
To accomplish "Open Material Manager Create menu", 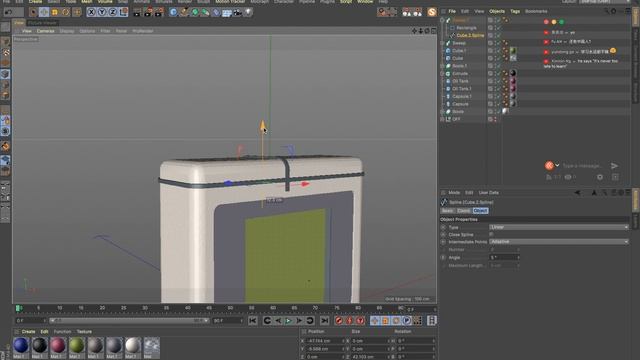I will tap(28, 332).
